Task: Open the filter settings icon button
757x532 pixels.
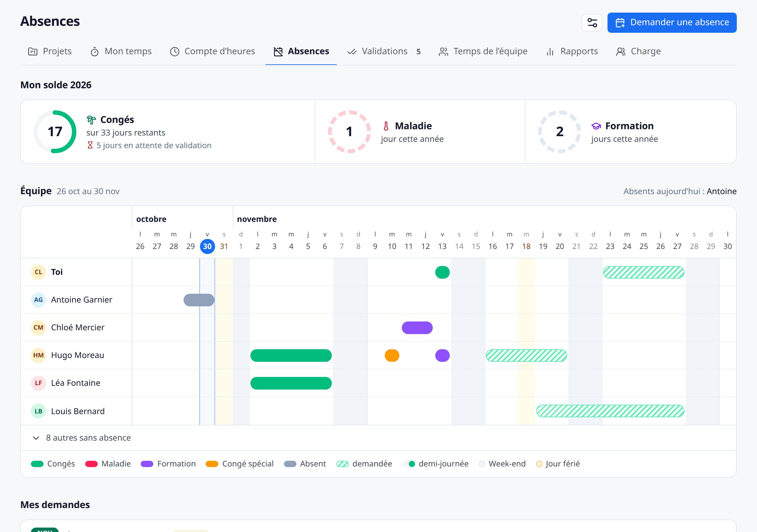Action: click(x=592, y=22)
